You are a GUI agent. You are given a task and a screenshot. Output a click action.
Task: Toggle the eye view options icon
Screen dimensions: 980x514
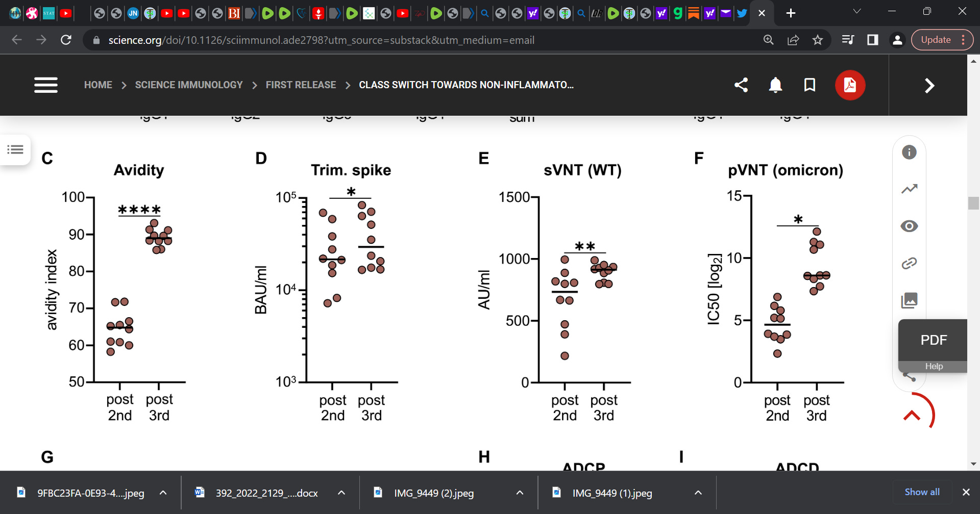click(x=909, y=226)
